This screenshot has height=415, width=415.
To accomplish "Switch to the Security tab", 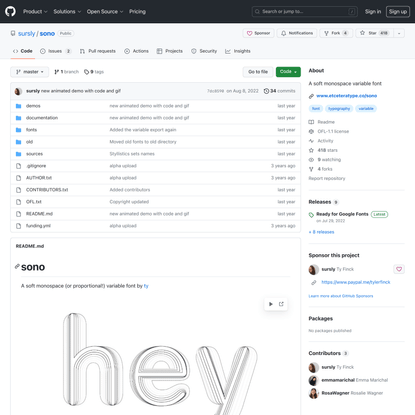I will pyautogui.click(x=204, y=51).
